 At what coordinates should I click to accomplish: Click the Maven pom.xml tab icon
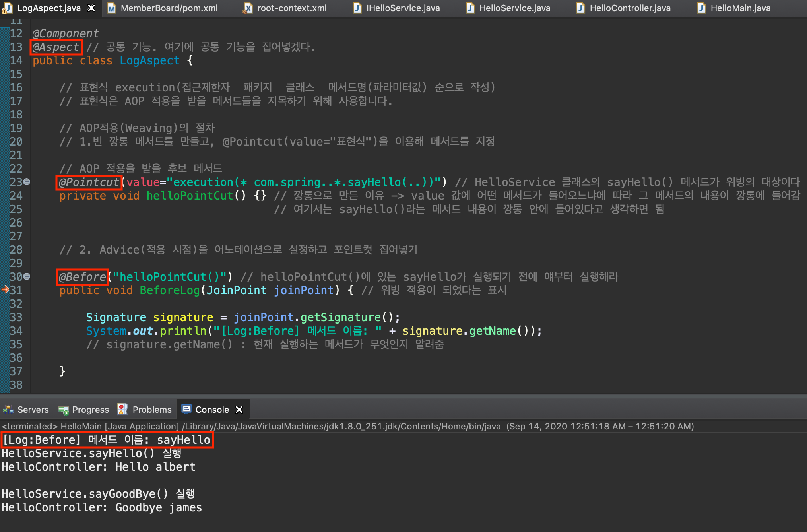(x=112, y=8)
